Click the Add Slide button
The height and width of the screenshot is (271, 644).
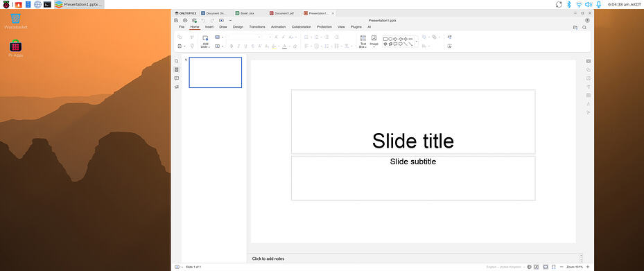coord(205,42)
